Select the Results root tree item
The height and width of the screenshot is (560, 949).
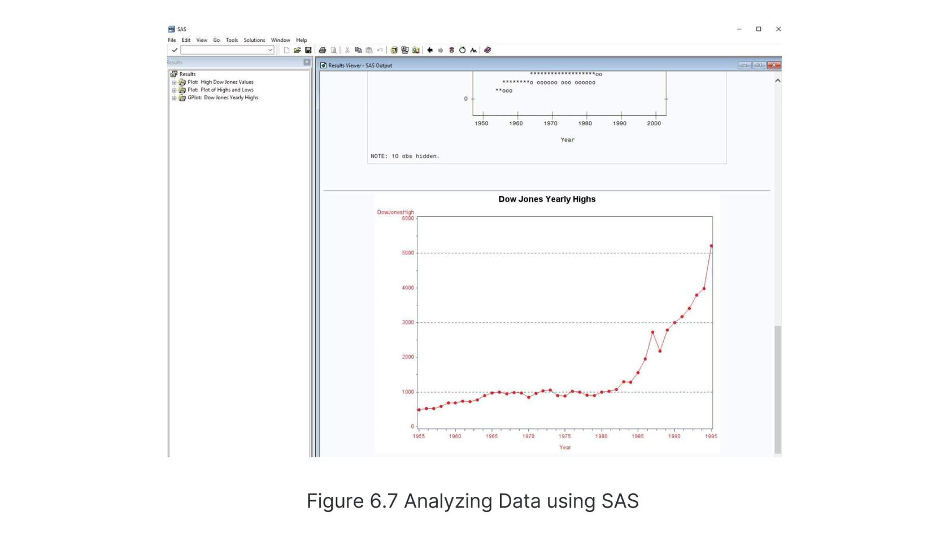pyautogui.click(x=188, y=74)
